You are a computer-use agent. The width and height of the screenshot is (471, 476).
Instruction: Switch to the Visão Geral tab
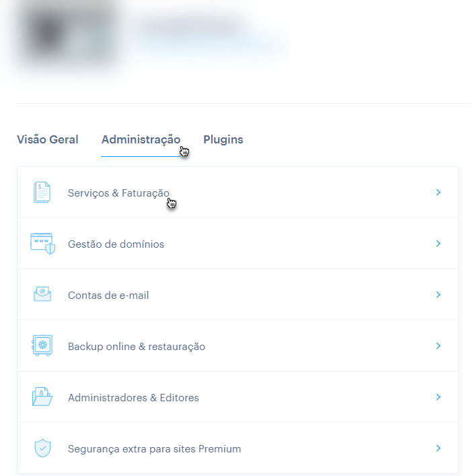coord(47,139)
